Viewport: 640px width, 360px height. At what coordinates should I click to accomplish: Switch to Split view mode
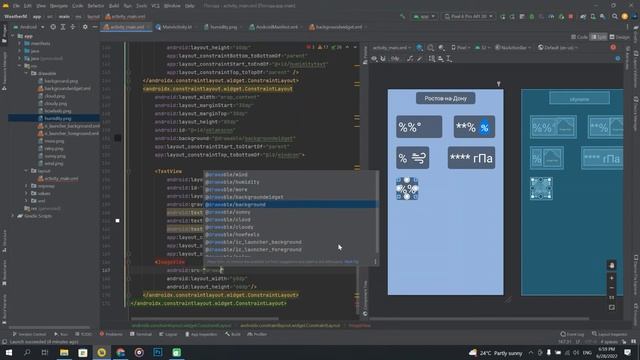pyautogui.click(x=598, y=37)
